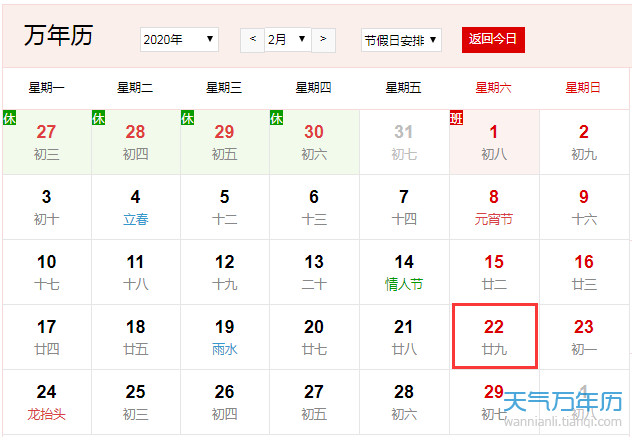The height and width of the screenshot is (437, 632).
Task: Go to previous month with < arrow
Action: pyautogui.click(x=253, y=40)
